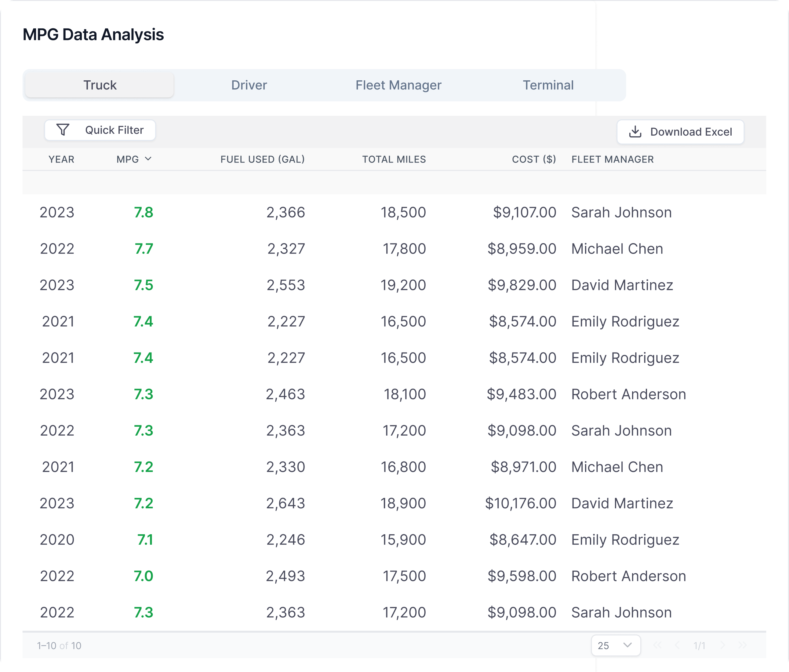Select cost cell $9,829.00

click(x=522, y=285)
